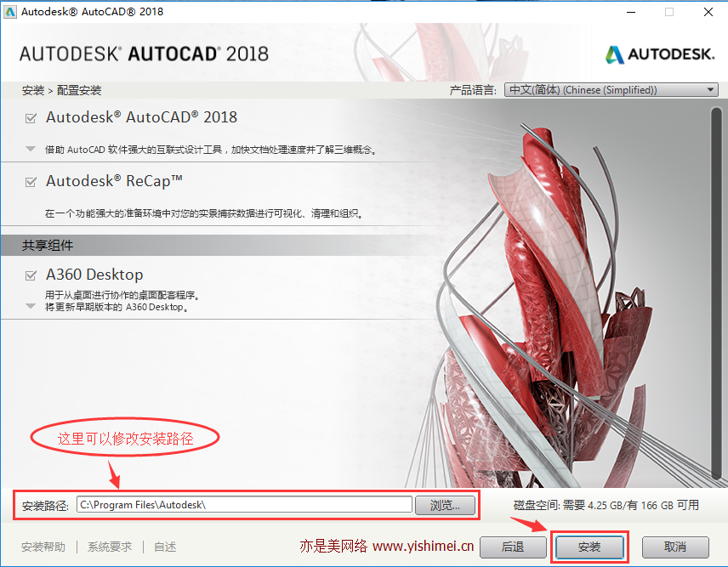
Task: Click the 浏览 browse button
Action: tap(445, 505)
